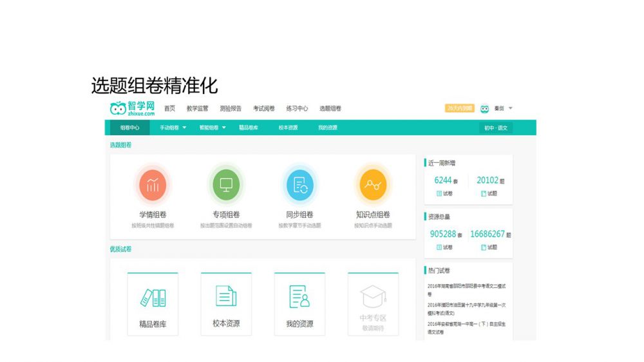Click the 初中·语文 subject button

pos(496,128)
